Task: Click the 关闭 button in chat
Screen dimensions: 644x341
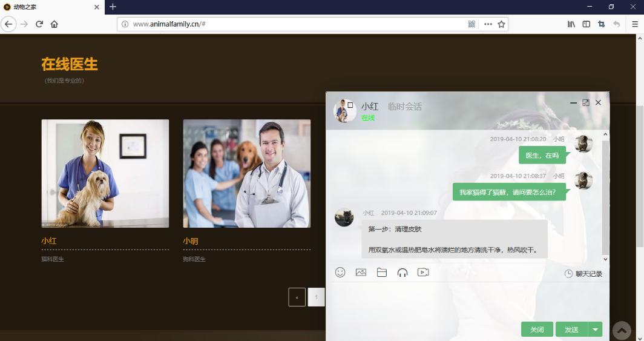Action: coord(537,329)
